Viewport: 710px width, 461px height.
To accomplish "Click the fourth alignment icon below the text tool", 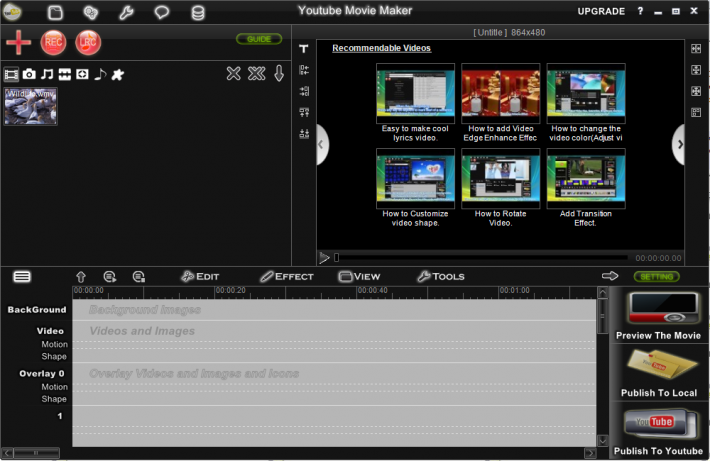I will click(x=304, y=112).
